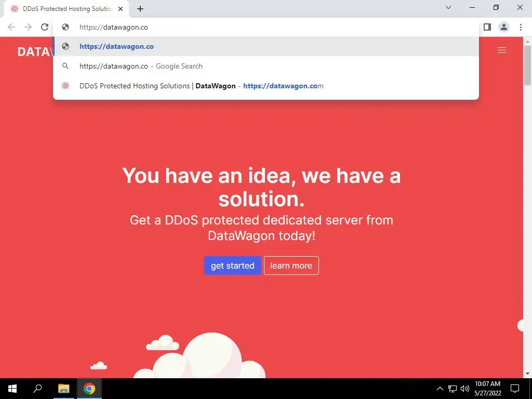Open Windows taskbar search
The height and width of the screenshot is (399, 532).
pos(37,389)
